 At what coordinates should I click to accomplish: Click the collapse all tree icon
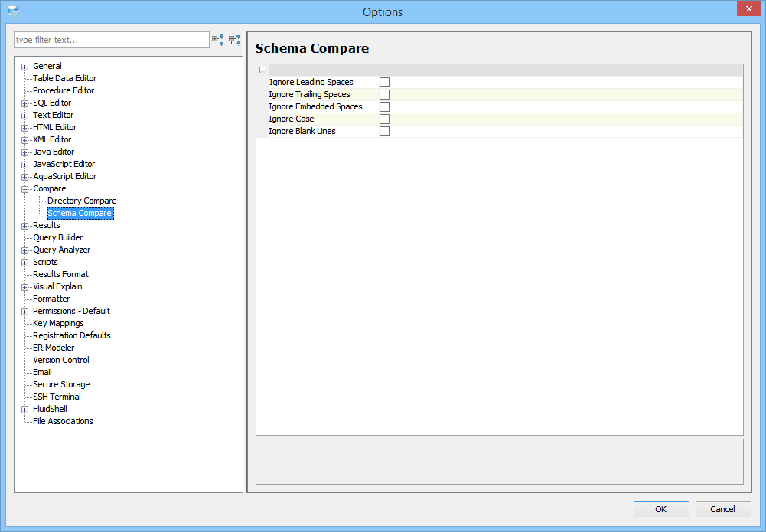[234, 40]
